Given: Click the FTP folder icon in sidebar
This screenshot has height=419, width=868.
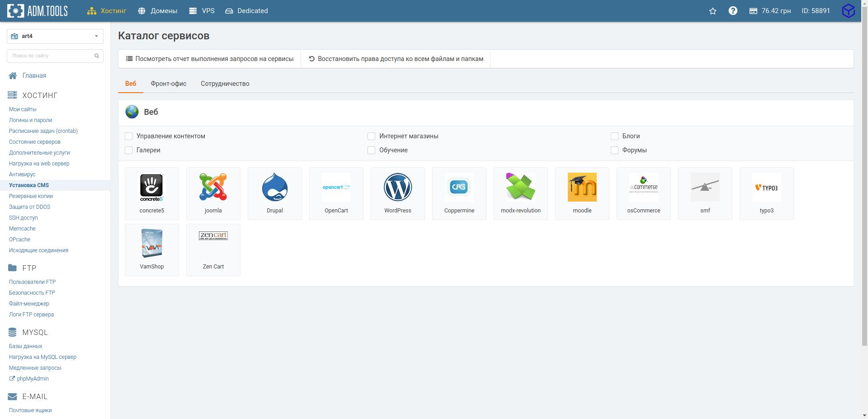Looking at the screenshot, I should (13, 268).
